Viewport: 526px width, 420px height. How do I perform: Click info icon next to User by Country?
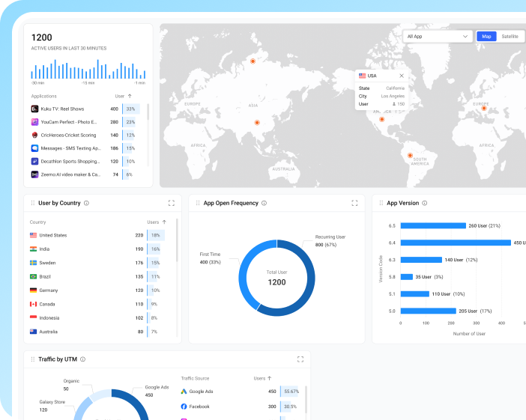(x=87, y=203)
